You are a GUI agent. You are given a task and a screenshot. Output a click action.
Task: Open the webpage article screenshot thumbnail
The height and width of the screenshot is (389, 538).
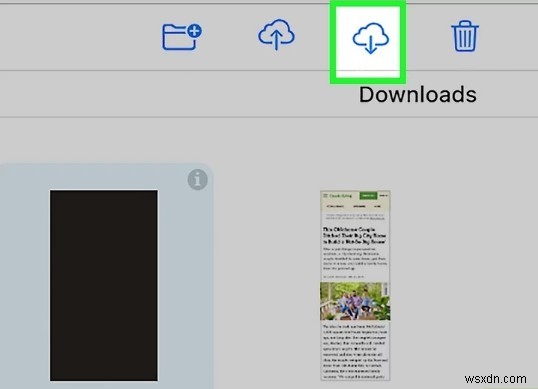coord(355,285)
